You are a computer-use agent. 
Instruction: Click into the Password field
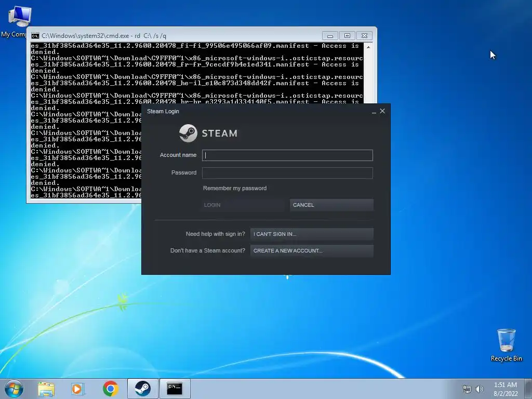[x=287, y=173]
